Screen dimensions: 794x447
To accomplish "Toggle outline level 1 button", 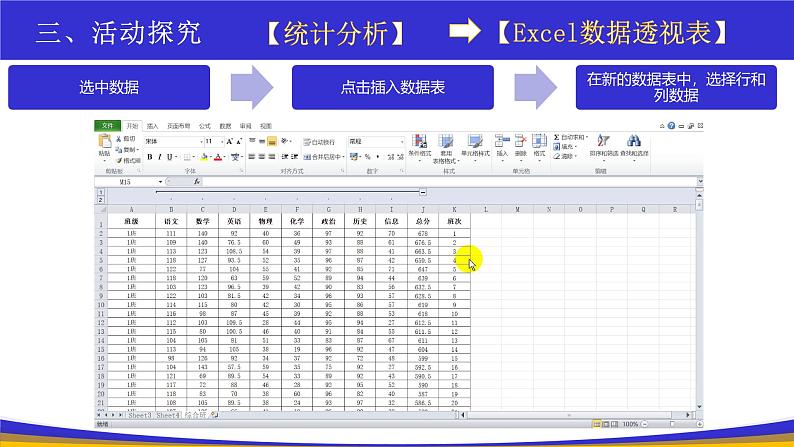I will click(x=101, y=192).
